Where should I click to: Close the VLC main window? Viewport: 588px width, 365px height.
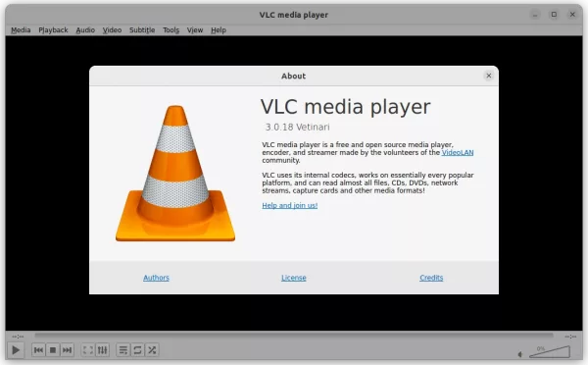click(572, 15)
